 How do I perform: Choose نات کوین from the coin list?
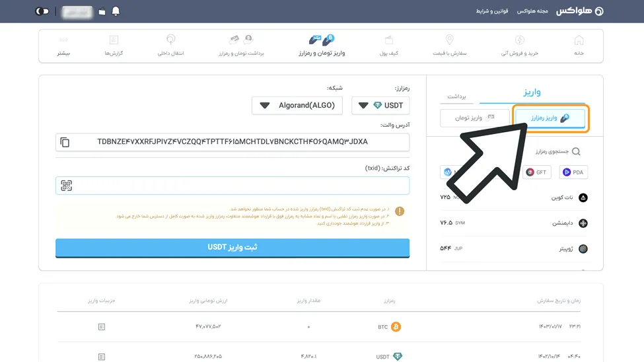click(x=513, y=198)
